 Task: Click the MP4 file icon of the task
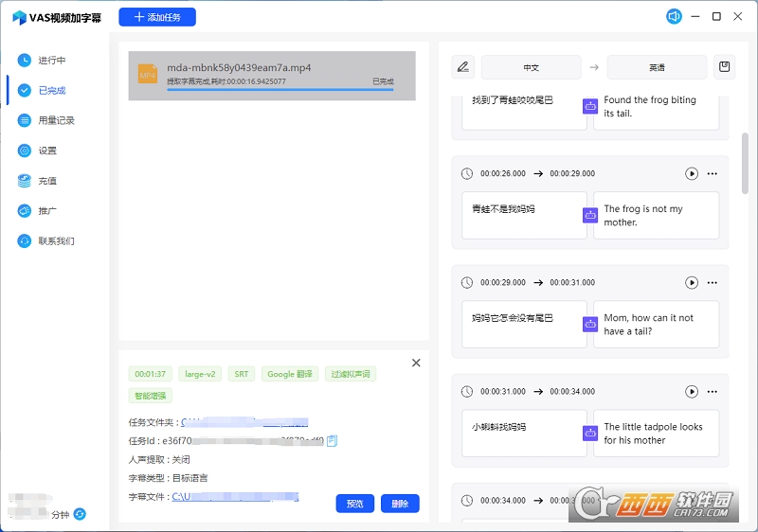click(148, 75)
